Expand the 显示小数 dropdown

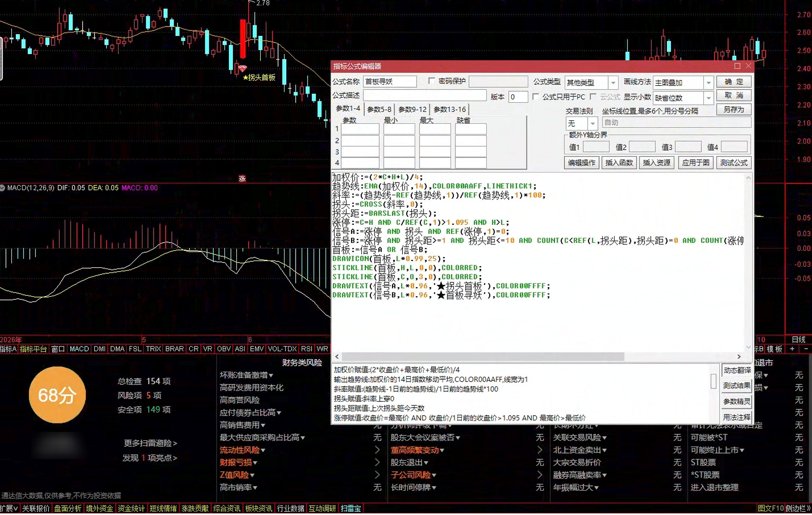[708, 98]
